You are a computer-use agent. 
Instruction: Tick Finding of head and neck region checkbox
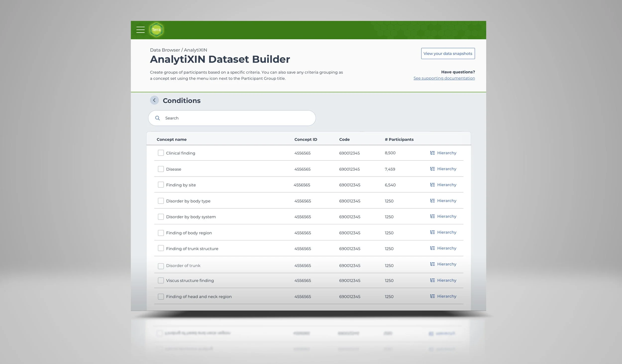pyautogui.click(x=161, y=297)
